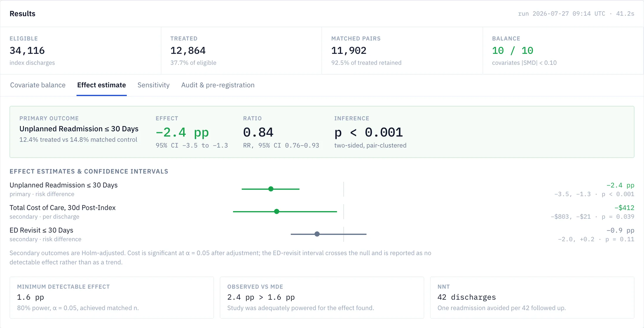Screen dimensions: 644x328
Task: Click the eligible count 34,116
Action: point(27,51)
